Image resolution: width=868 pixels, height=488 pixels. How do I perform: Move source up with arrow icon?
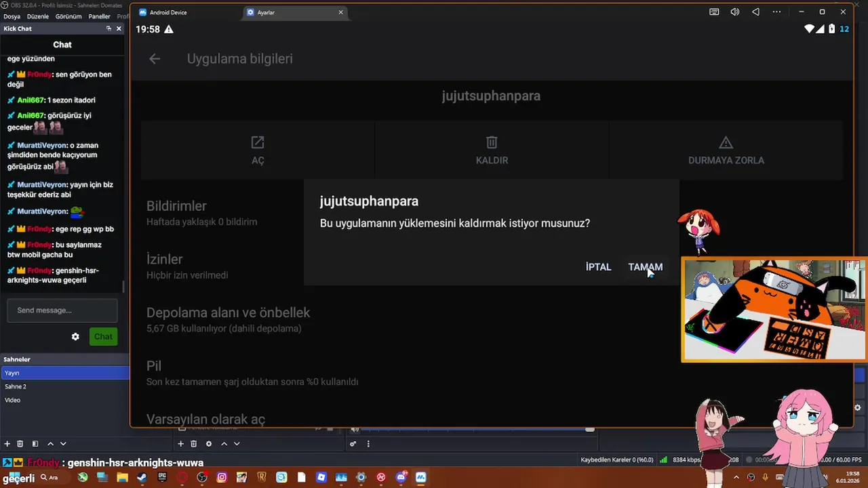coord(224,444)
